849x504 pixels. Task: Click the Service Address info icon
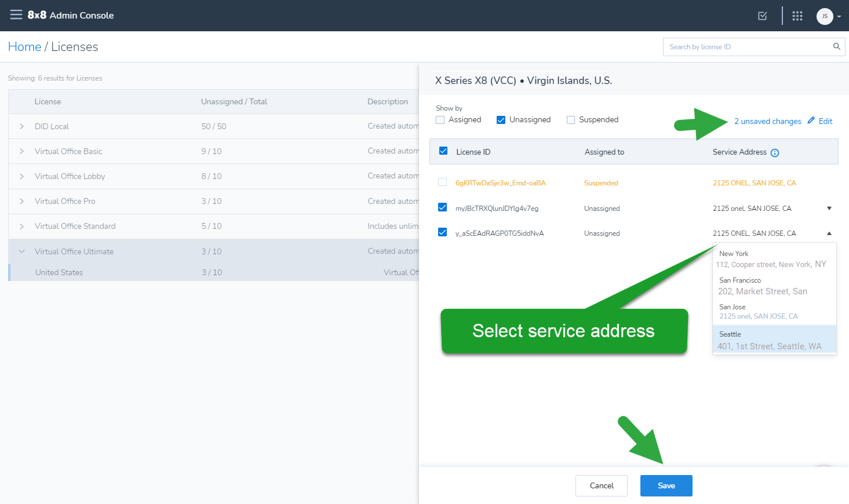tap(775, 153)
